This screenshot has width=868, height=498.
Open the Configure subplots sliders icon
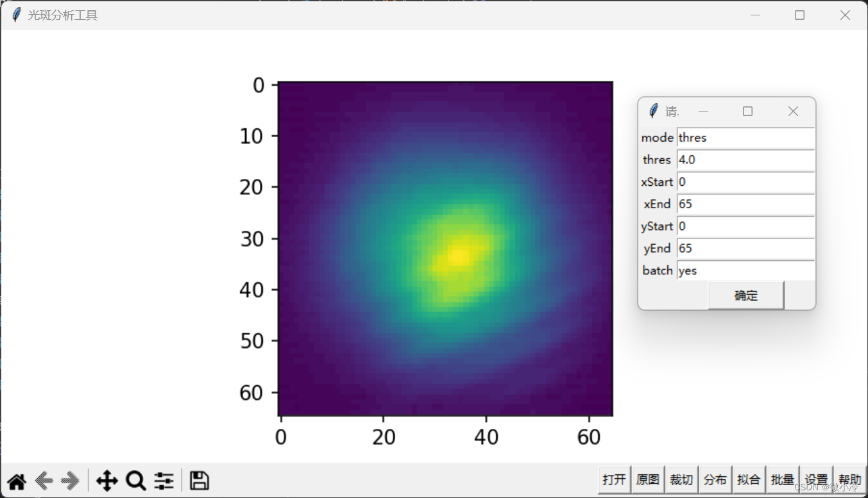tap(164, 481)
